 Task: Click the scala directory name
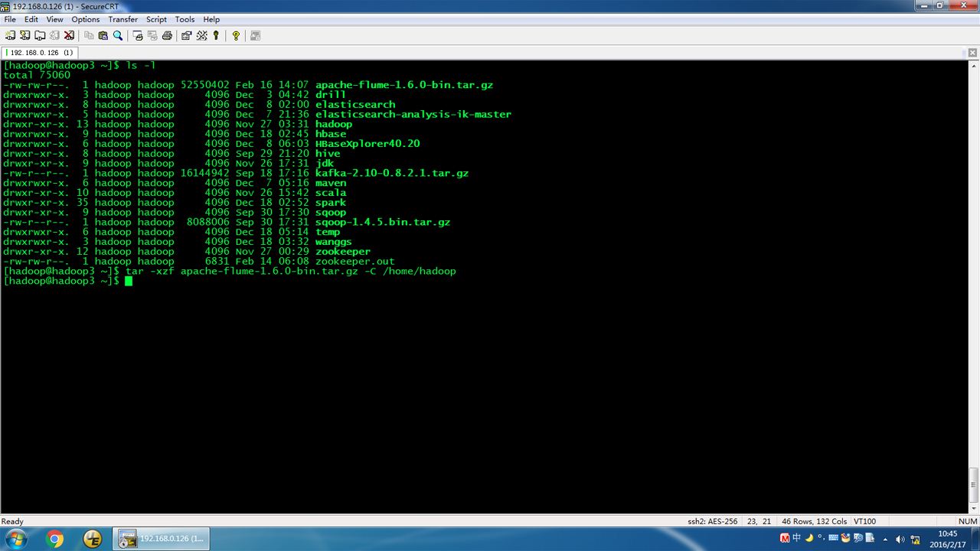(331, 193)
